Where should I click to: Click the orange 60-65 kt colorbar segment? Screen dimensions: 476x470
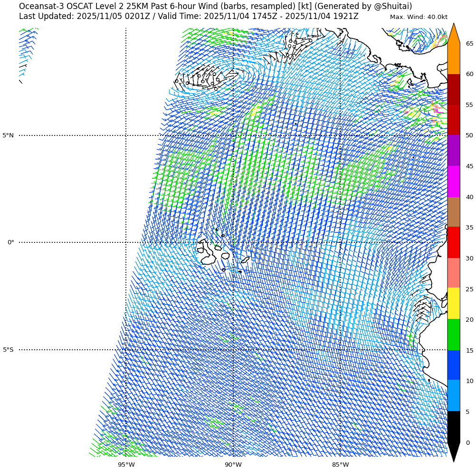[454, 58]
